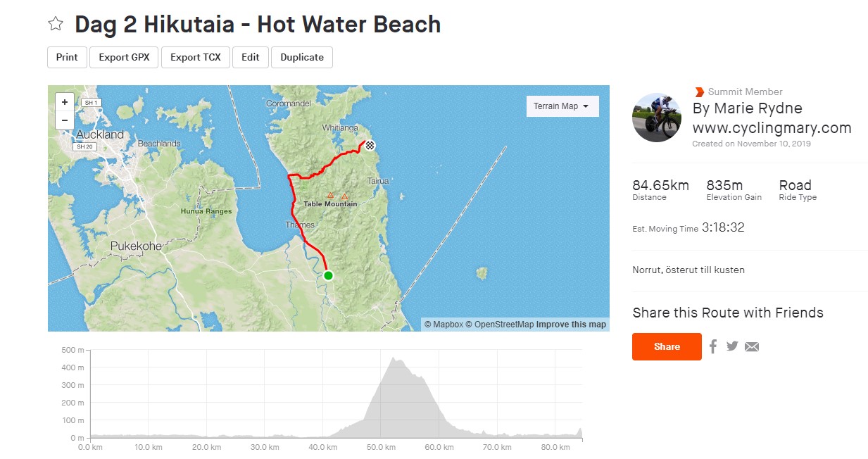Open the Terrain Map style dropdown
This screenshot has height=459, width=868.
coord(561,106)
